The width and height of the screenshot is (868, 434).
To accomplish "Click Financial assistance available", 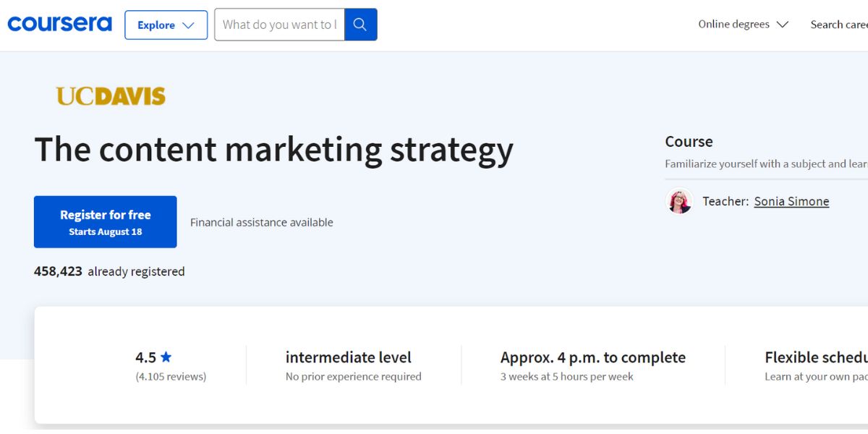I will [261, 222].
